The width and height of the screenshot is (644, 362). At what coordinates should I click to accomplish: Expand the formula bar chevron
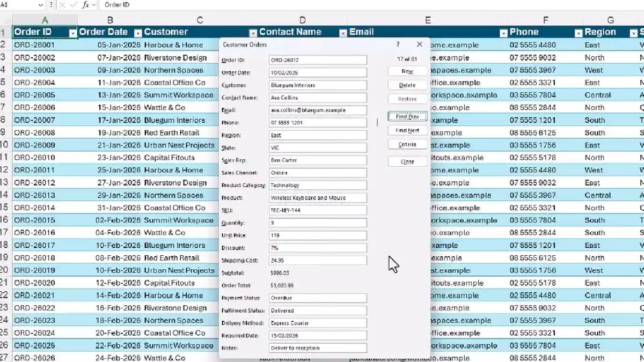click(94, 5)
